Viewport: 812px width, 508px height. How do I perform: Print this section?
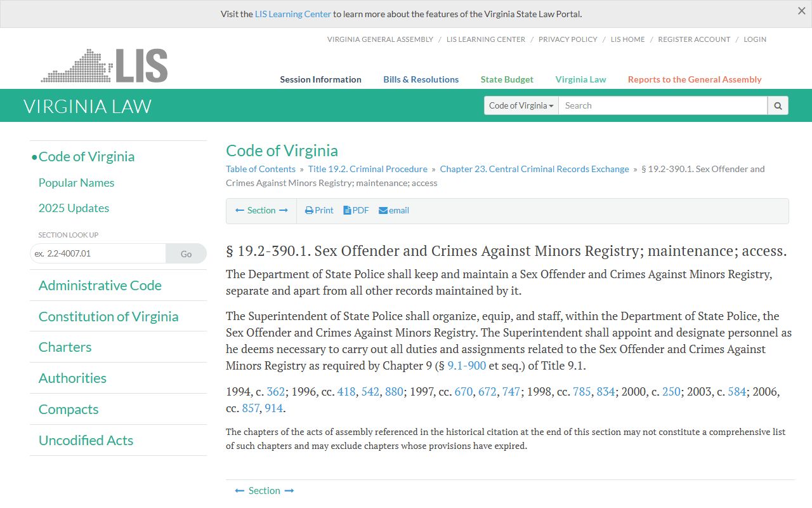click(319, 210)
